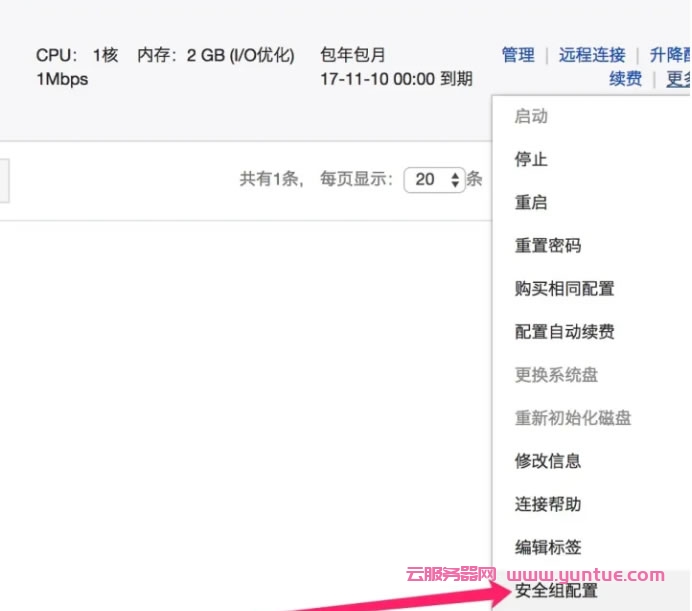Open the 远程连接 remote connection link

point(592,55)
